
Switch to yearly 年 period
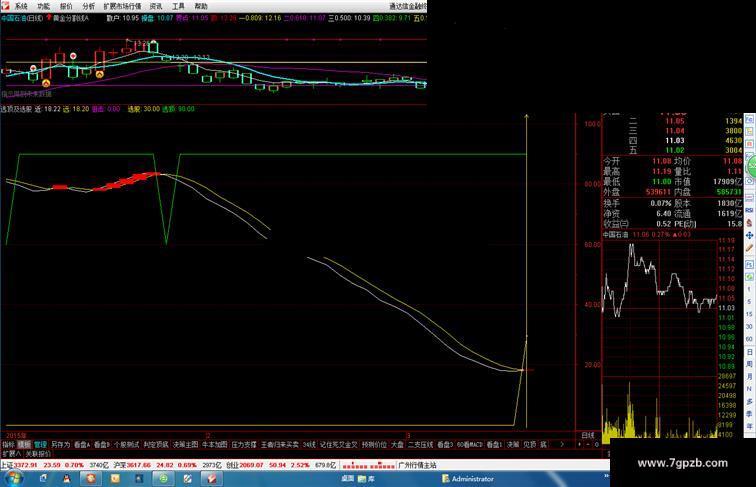click(749, 426)
